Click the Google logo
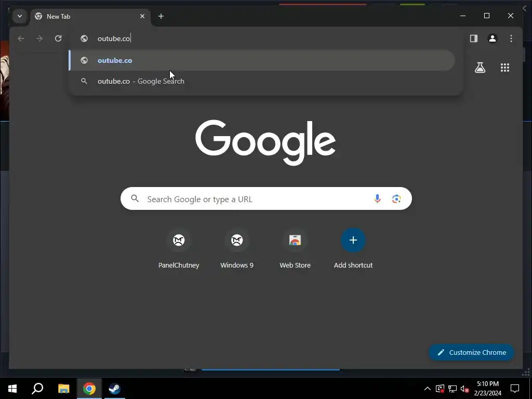532x399 pixels. (x=265, y=142)
